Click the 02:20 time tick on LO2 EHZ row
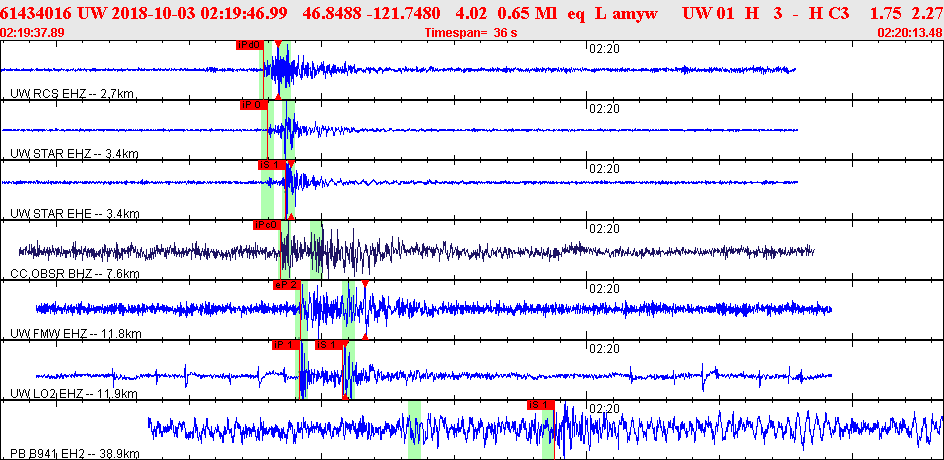The width and height of the screenshot is (944, 460). click(604, 349)
